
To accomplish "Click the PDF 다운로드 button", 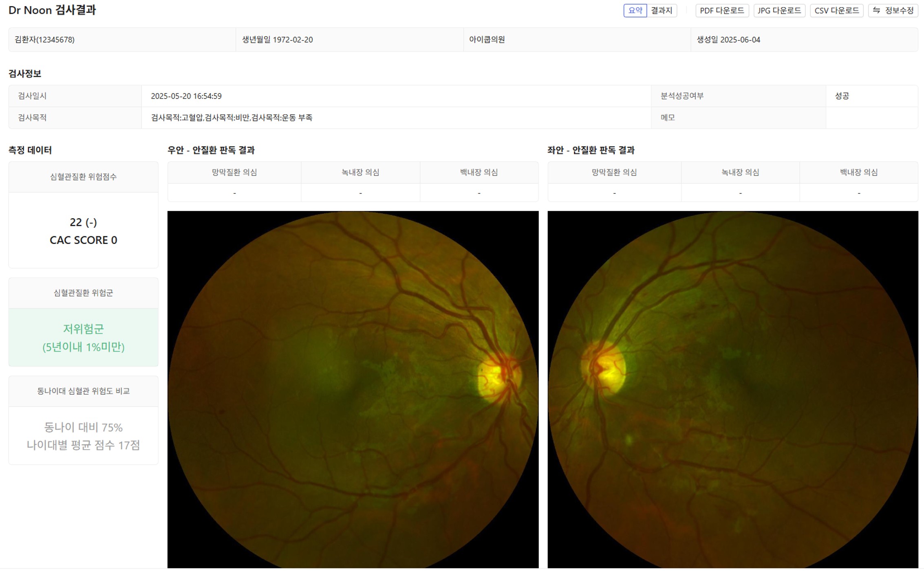I will (x=721, y=11).
